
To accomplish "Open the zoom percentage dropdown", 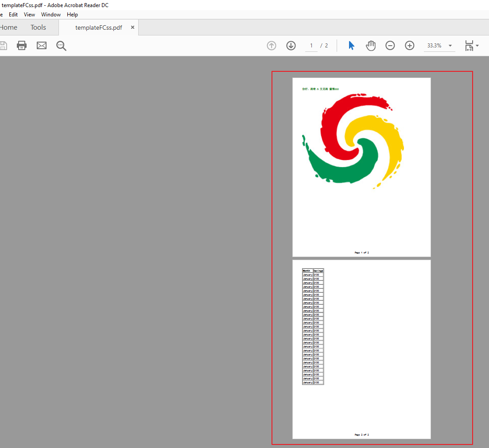I will pos(450,45).
